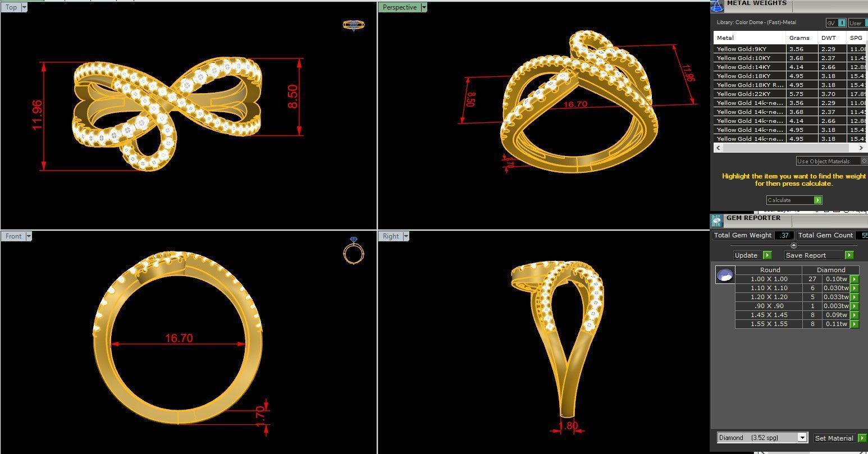The image size is (868, 454).
Task: Click the green arrow beside Update
Action: click(768, 255)
